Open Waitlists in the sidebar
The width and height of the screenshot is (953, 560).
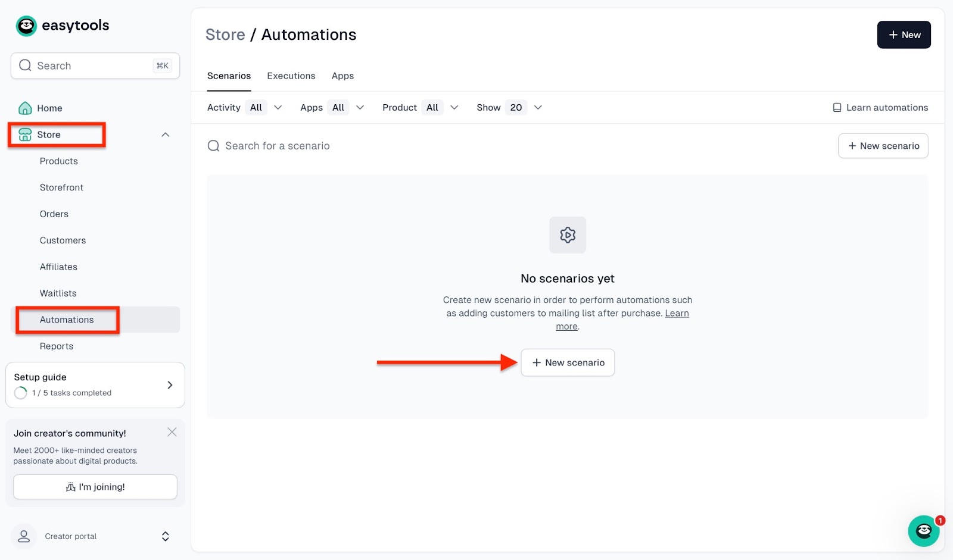point(58,293)
